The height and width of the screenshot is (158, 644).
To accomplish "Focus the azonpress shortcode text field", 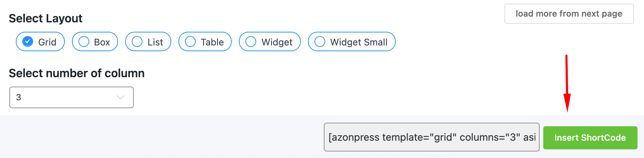I will 432,137.
